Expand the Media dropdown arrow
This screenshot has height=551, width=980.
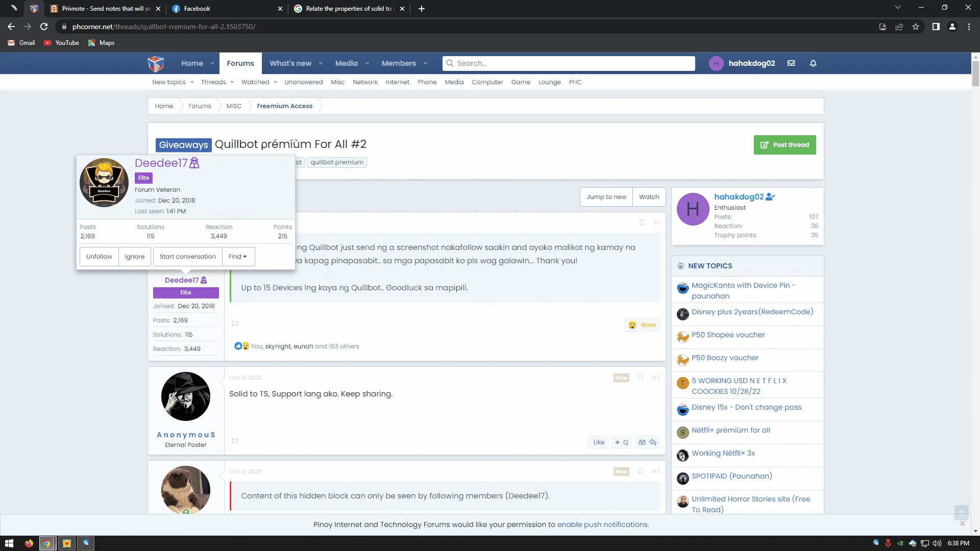click(x=367, y=63)
